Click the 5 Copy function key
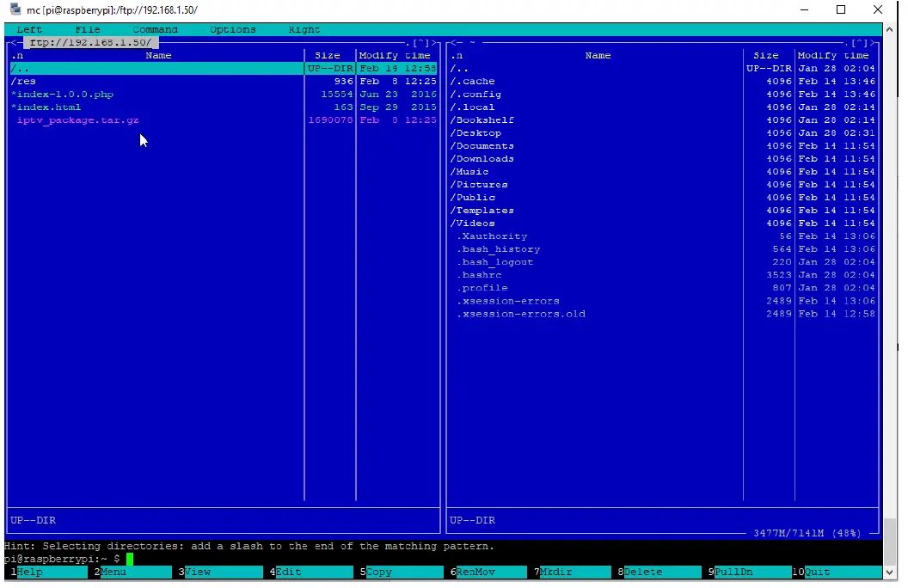The image size is (908, 588). [402, 572]
